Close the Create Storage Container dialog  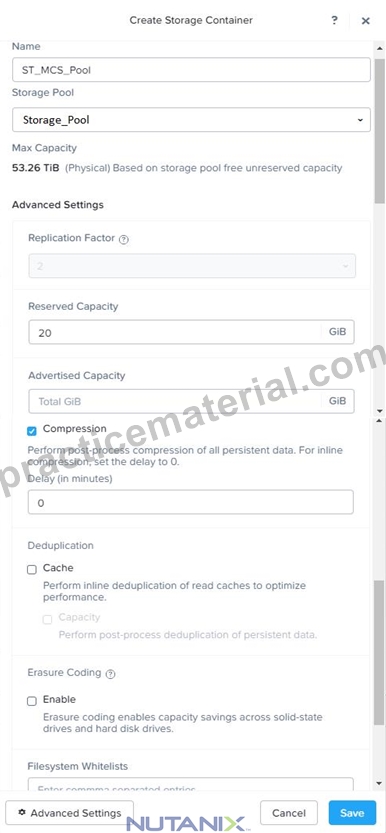[365, 21]
